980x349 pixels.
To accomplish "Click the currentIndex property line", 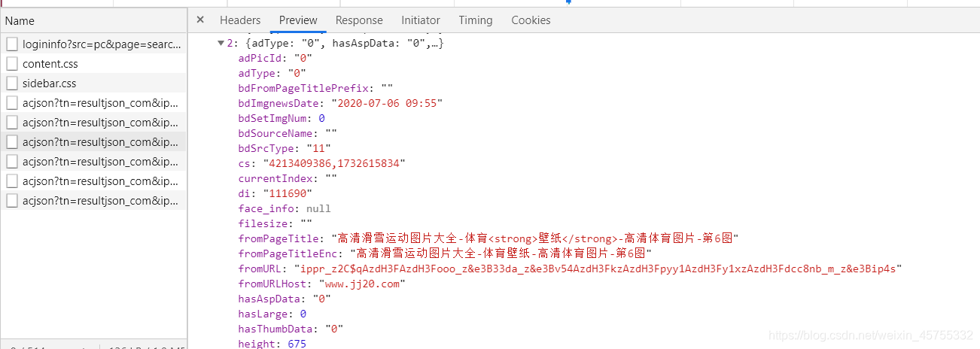I will click(x=288, y=178).
